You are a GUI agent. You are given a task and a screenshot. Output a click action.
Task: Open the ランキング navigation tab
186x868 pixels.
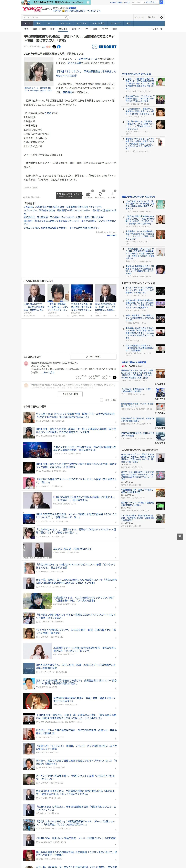point(115,24)
